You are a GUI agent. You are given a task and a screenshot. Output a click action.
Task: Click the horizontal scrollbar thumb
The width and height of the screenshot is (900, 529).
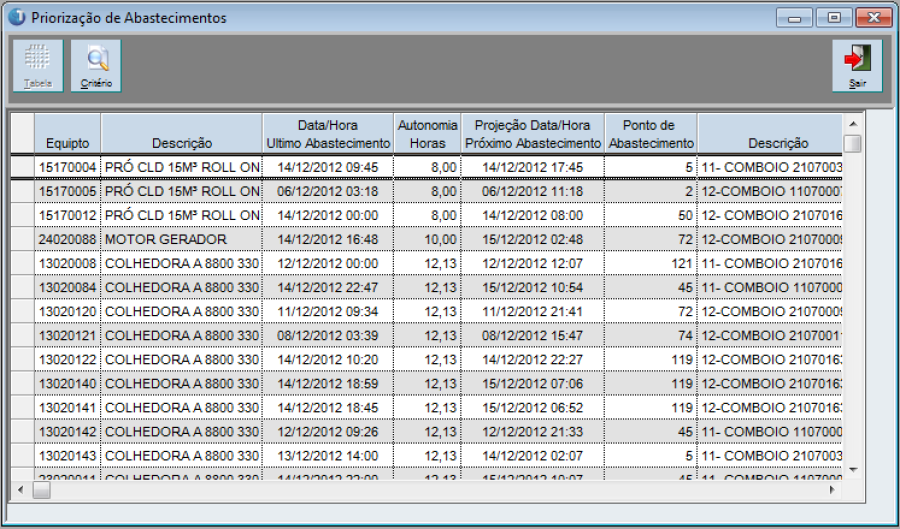click(x=41, y=490)
